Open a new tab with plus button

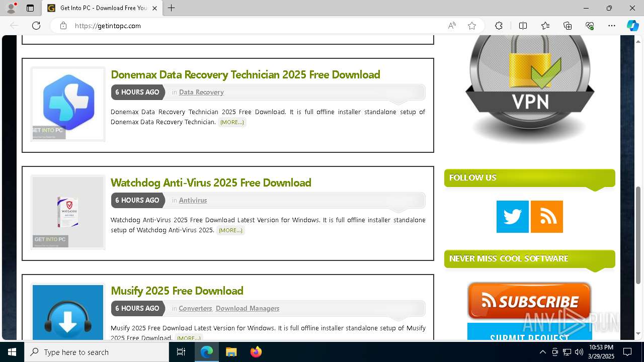click(x=171, y=8)
